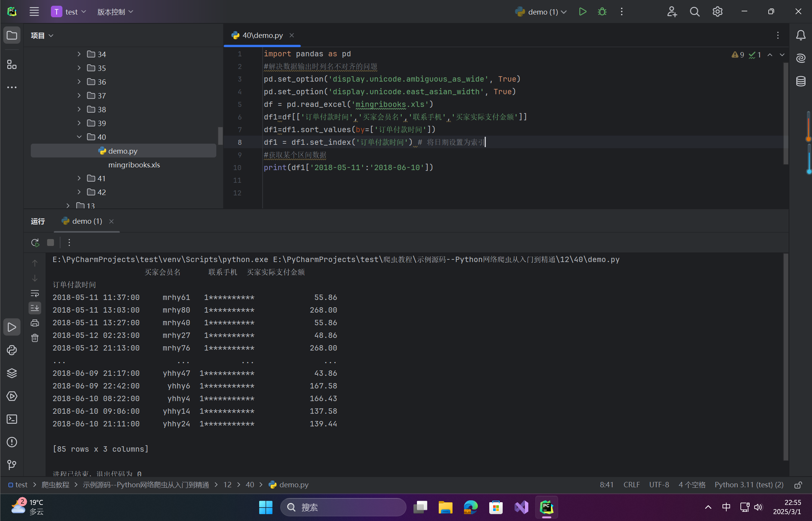Open the Python Packages layers icon

(x=12, y=373)
